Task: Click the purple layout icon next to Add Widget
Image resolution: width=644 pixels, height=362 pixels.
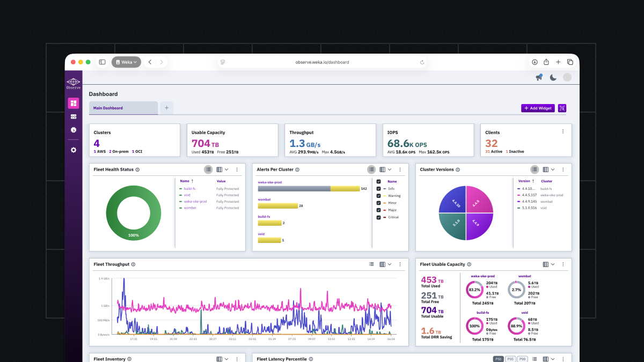Action: tap(562, 108)
